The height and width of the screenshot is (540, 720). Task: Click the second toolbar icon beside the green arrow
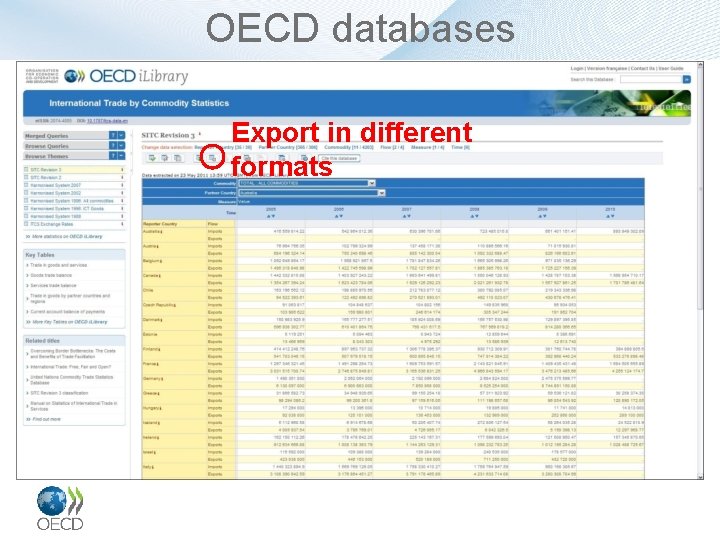click(164, 158)
